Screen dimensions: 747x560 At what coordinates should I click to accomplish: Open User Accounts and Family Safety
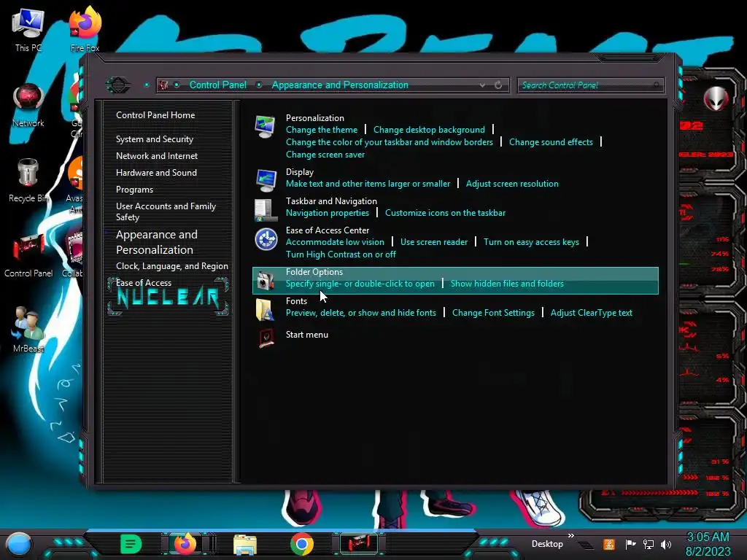click(x=166, y=211)
